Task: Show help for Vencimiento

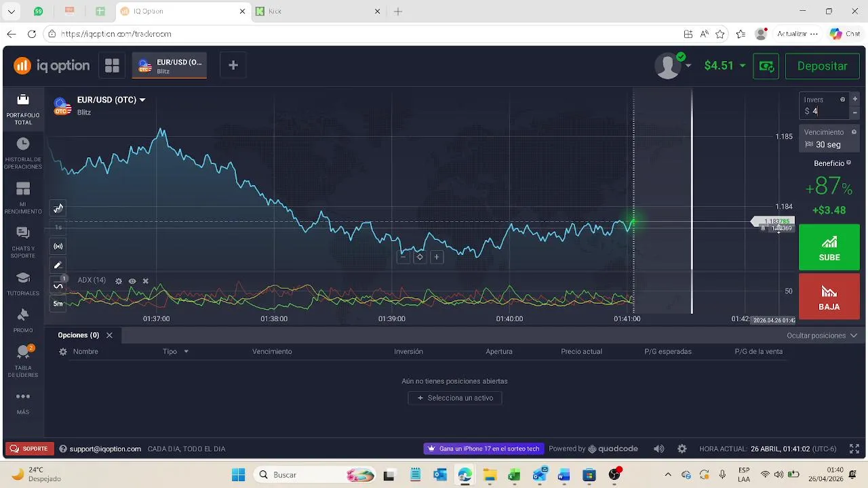Action: coord(854,132)
